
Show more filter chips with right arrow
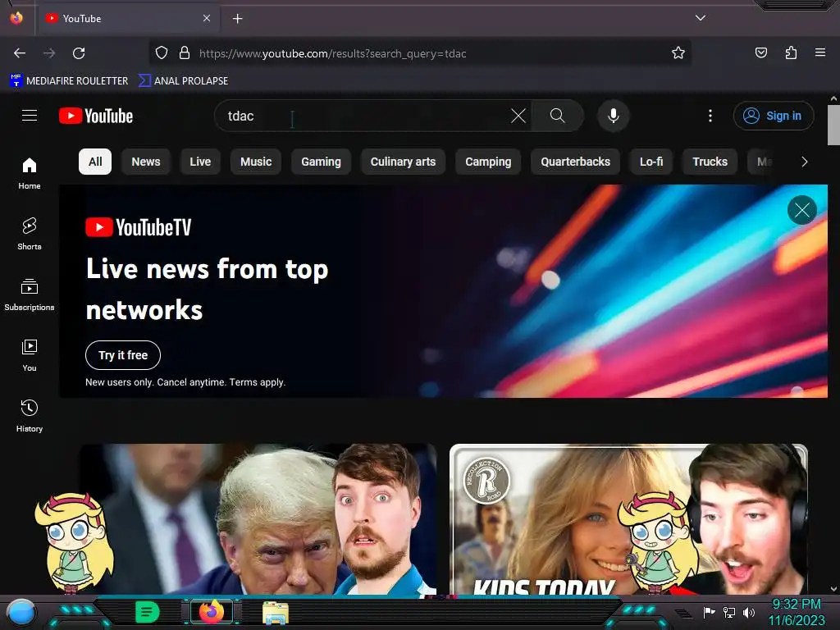pos(804,162)
